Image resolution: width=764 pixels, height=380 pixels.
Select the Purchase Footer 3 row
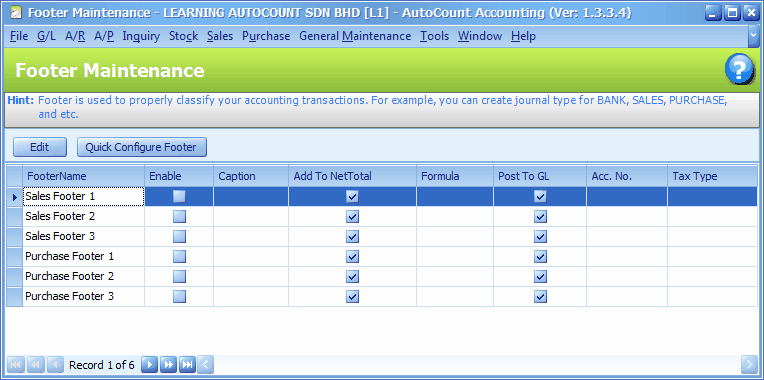382,296
